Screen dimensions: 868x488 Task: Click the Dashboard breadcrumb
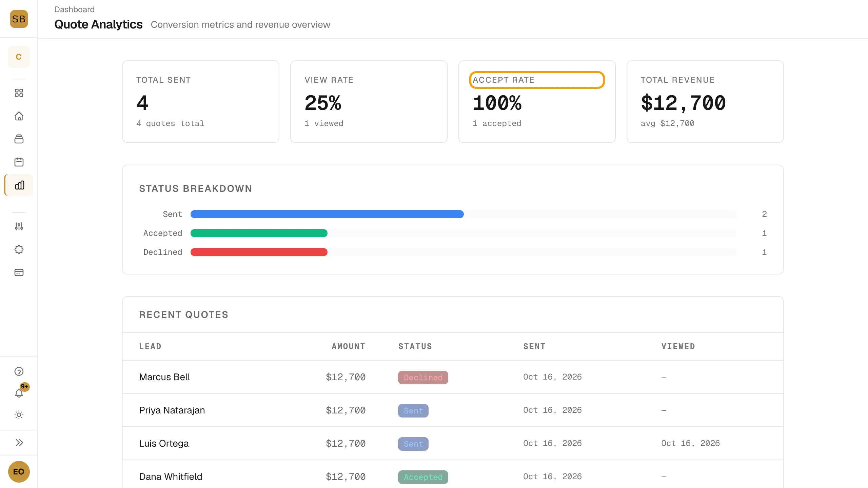[74, 9]
